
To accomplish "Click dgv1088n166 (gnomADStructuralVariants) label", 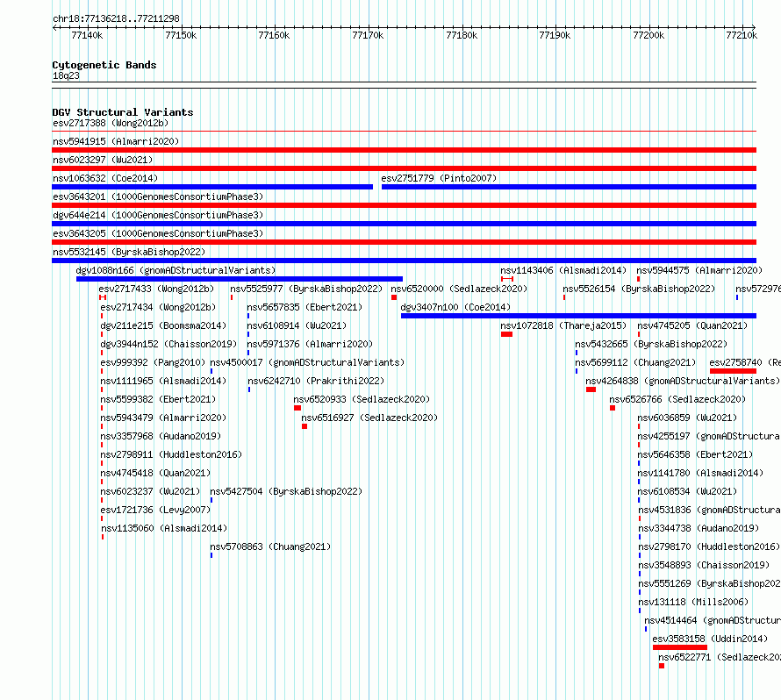I will pyautogui.click(x=176, y=270).
